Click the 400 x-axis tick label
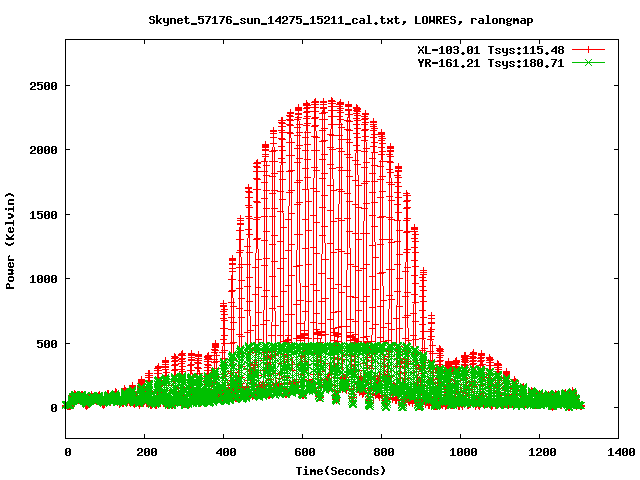Screen dimensions: 640x480 [x=226, y=452]
